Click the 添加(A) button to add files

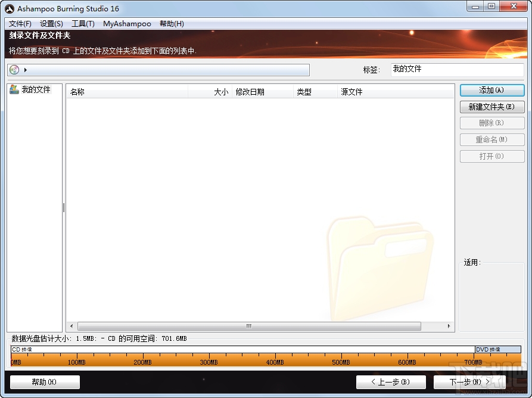(491, 90)
